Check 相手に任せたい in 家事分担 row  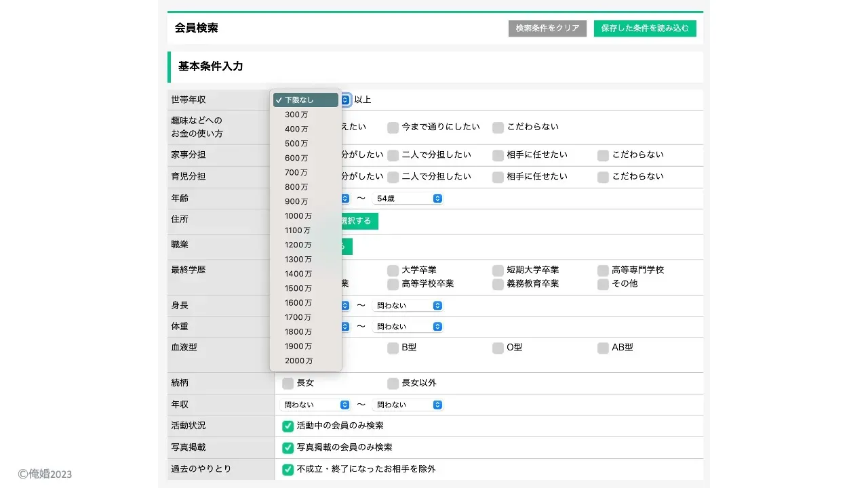click(498, 155)
